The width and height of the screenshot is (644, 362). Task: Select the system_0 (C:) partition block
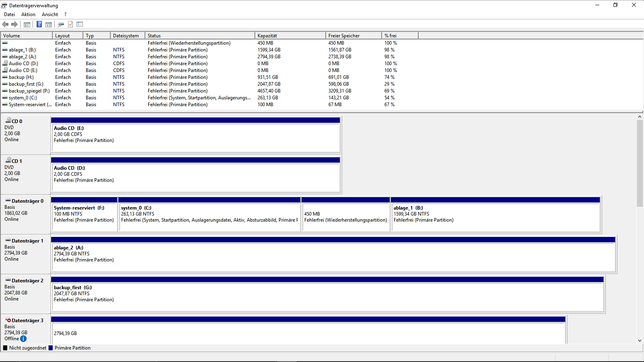(209, 215)
